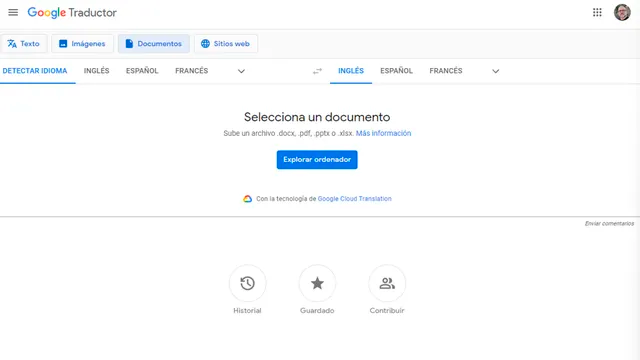Select Detectar idioma as source language
The image size is (640, 360).
[x=35, y=71]
